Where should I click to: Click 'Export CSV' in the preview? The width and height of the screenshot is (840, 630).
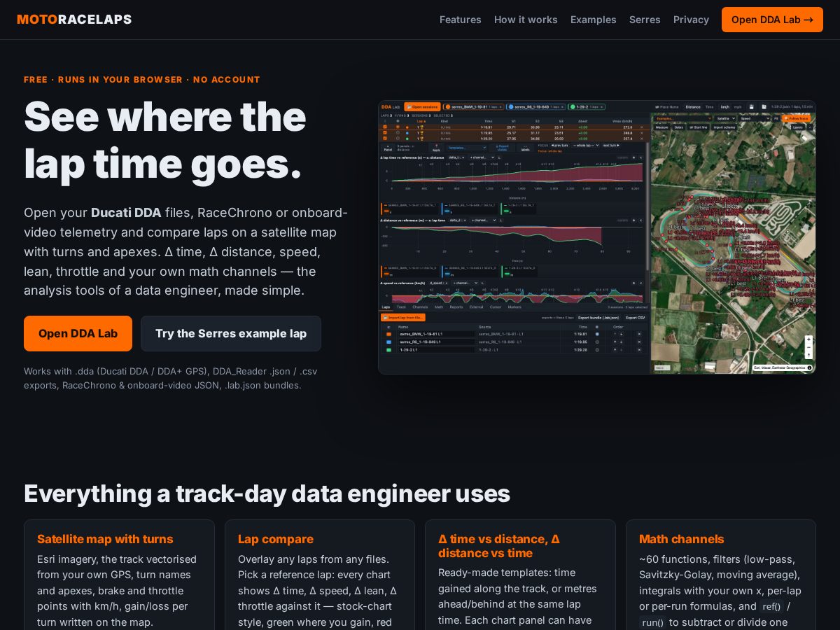pyautogui.click(x=635, y=317)
